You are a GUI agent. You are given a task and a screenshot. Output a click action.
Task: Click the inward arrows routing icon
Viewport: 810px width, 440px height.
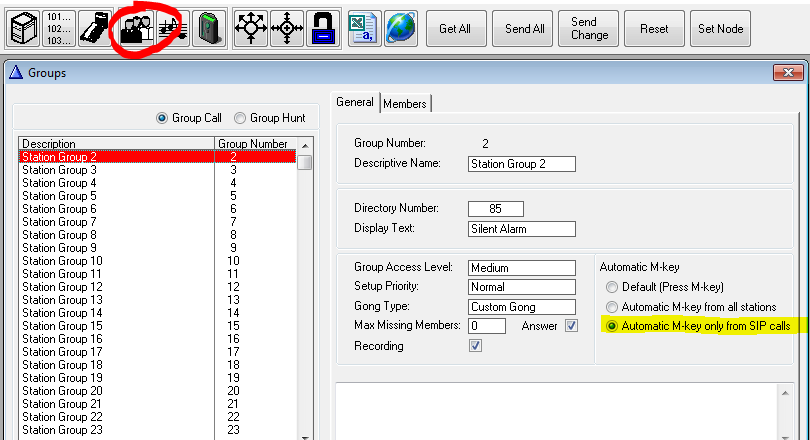(287, 28)
